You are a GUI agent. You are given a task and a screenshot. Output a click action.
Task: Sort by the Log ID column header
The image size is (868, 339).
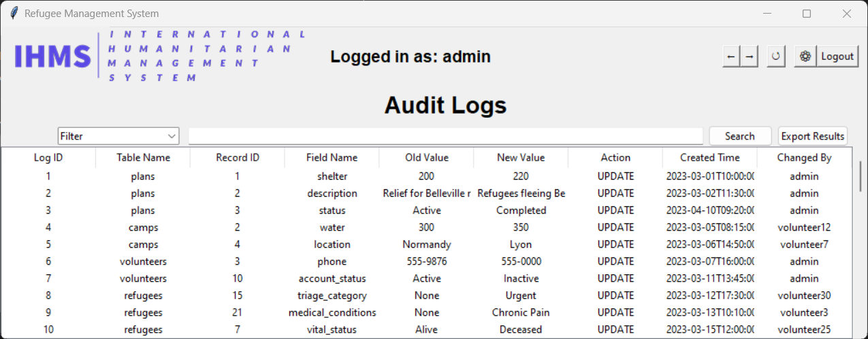tap(48, 157)
